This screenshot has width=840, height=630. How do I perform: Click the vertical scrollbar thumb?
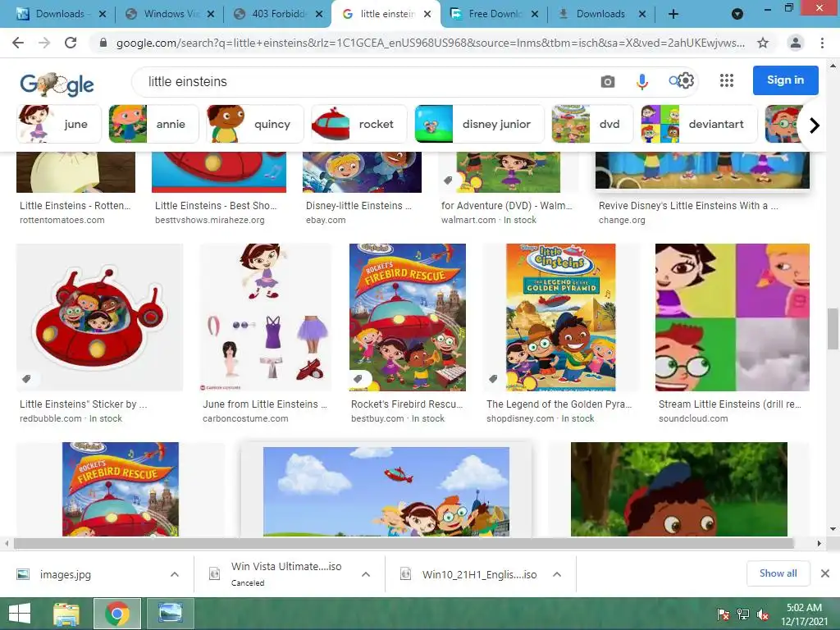pyautogui.click(x=832, y=328)
